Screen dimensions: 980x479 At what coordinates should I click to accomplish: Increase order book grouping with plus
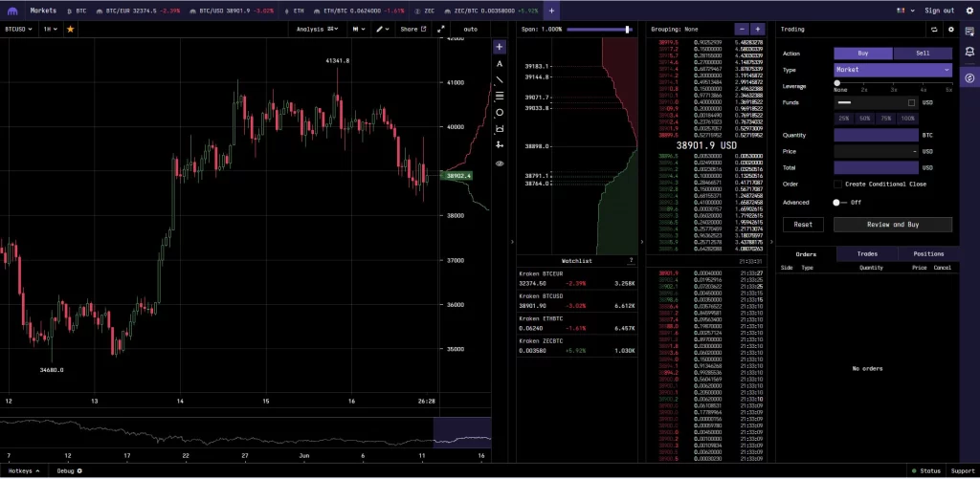(x=757, y=30)
